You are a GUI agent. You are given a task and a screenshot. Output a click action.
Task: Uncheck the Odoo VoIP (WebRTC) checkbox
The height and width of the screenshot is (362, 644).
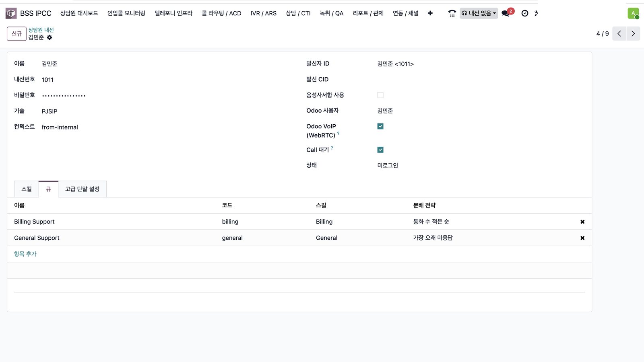(380, 126)
